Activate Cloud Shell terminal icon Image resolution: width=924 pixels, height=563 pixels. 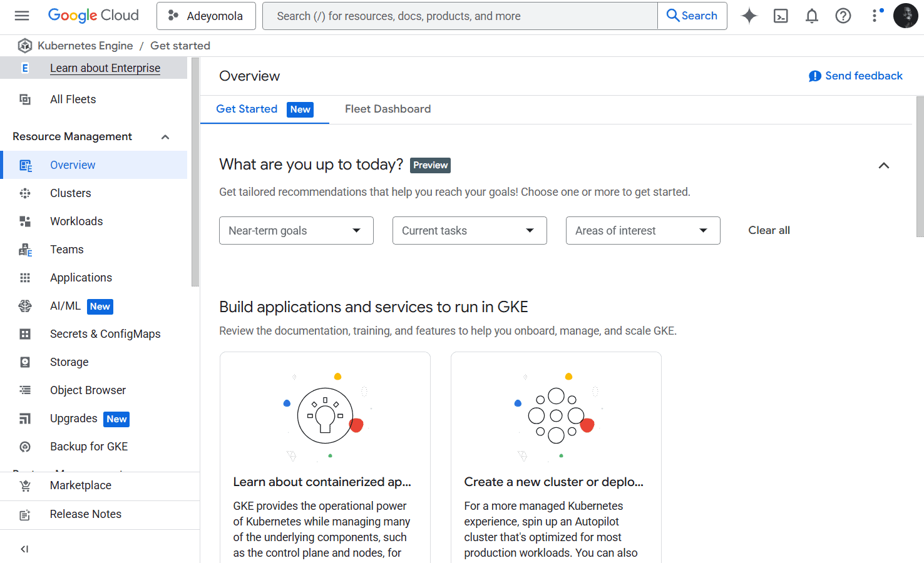click(x=781, y=16)
